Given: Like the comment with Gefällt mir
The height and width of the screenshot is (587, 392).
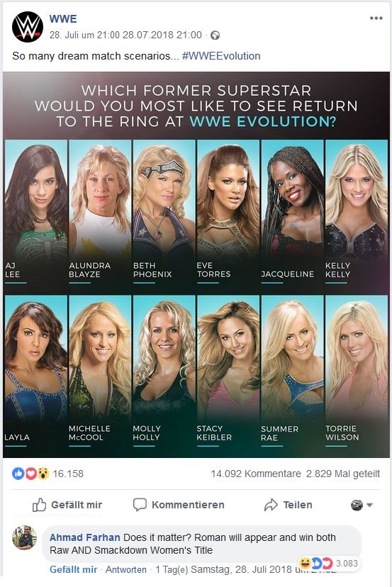Looking at the screenshot, I should (74, 569).
